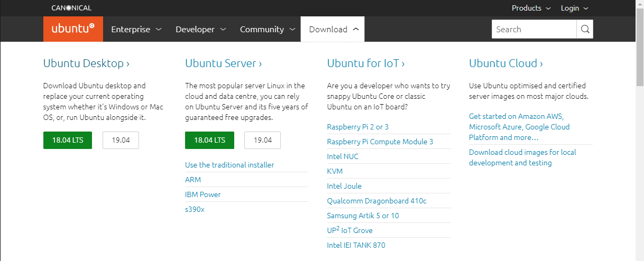Image resolution: width=644 pixels, height=261 pixels.
Task: Open the ARM server link
Action: 193,180
